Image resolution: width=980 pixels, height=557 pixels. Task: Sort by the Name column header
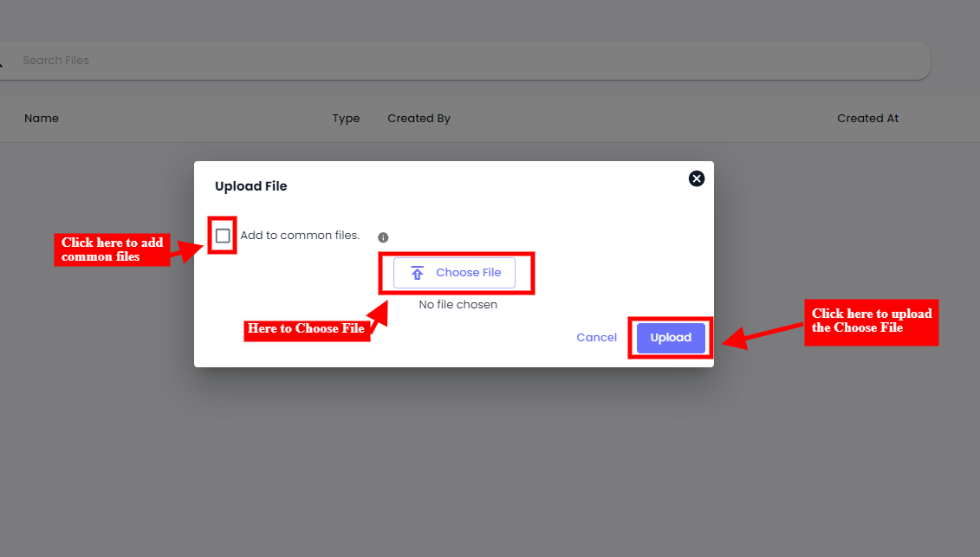42,119
